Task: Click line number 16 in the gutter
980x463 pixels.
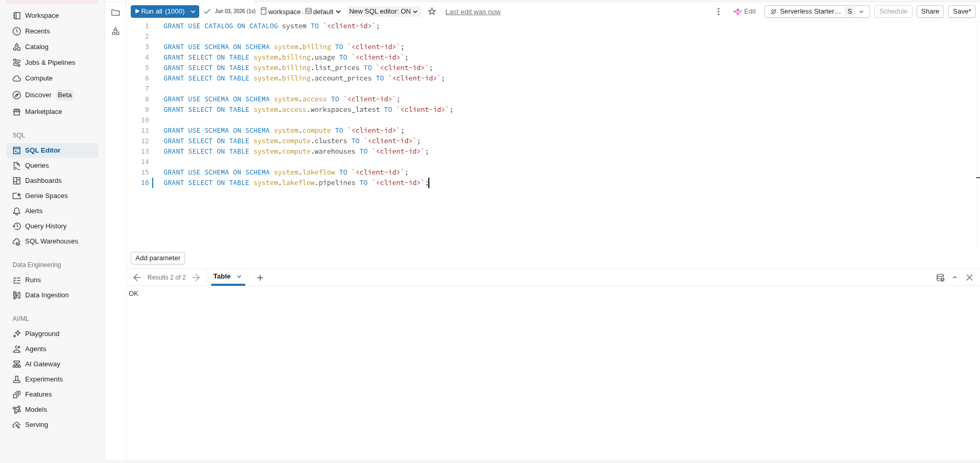Action: [145, 183]
